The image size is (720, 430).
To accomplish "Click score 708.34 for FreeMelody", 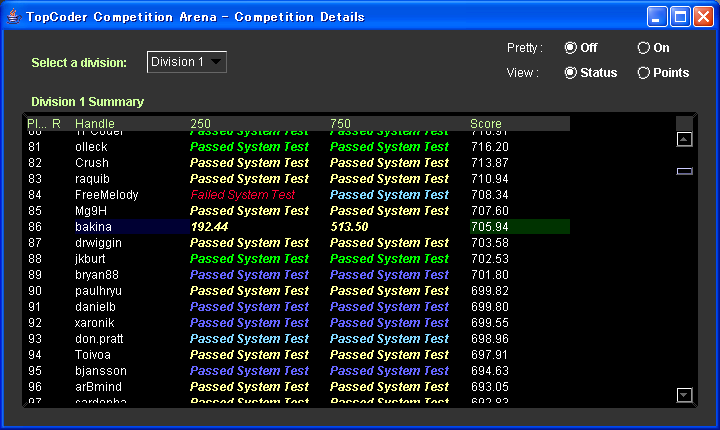I will 489,195.
